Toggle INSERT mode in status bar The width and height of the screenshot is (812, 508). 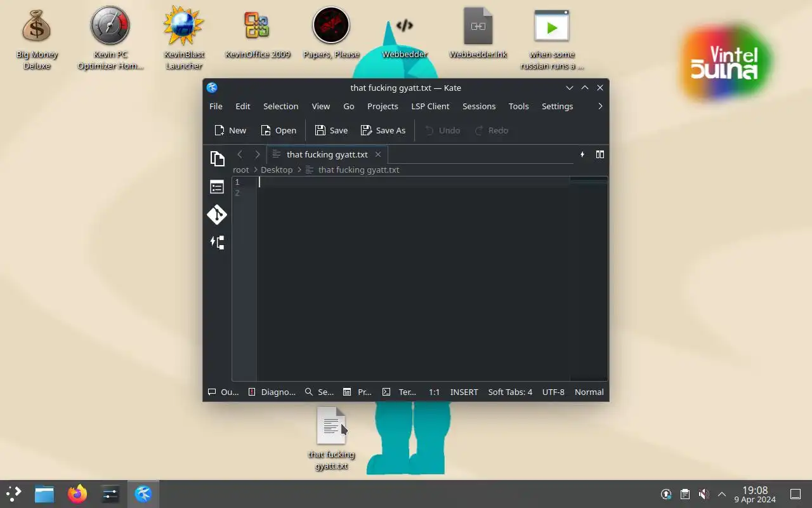coord(464,392)
